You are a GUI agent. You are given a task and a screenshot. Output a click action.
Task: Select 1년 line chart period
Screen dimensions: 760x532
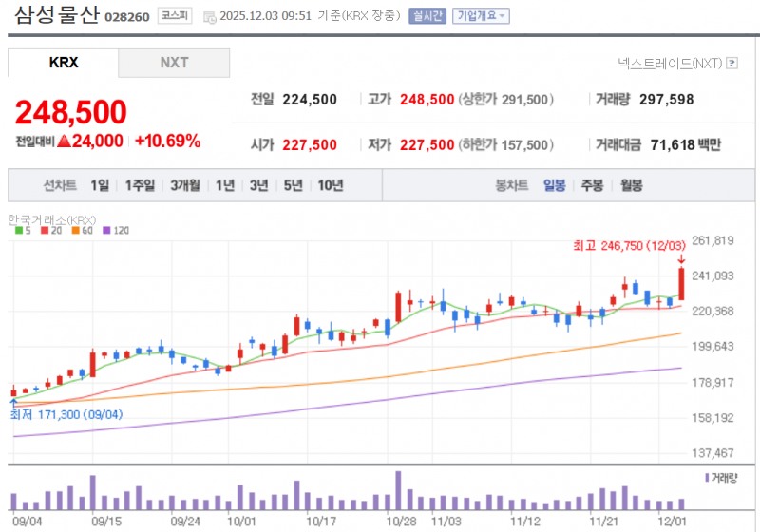[225, 185]
